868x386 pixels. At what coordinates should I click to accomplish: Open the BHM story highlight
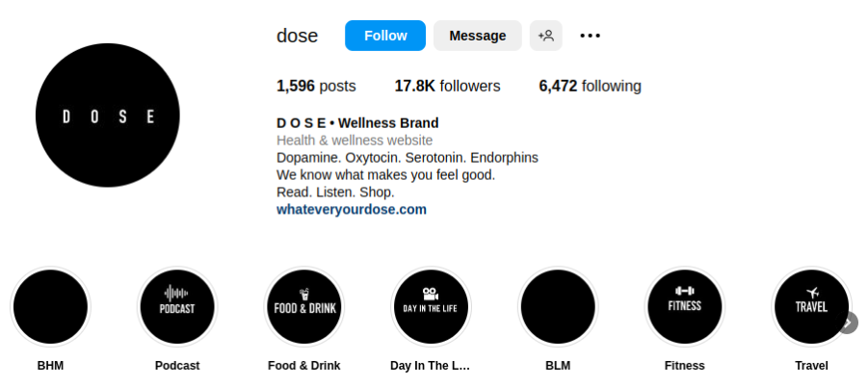click(x=50, y=307)
